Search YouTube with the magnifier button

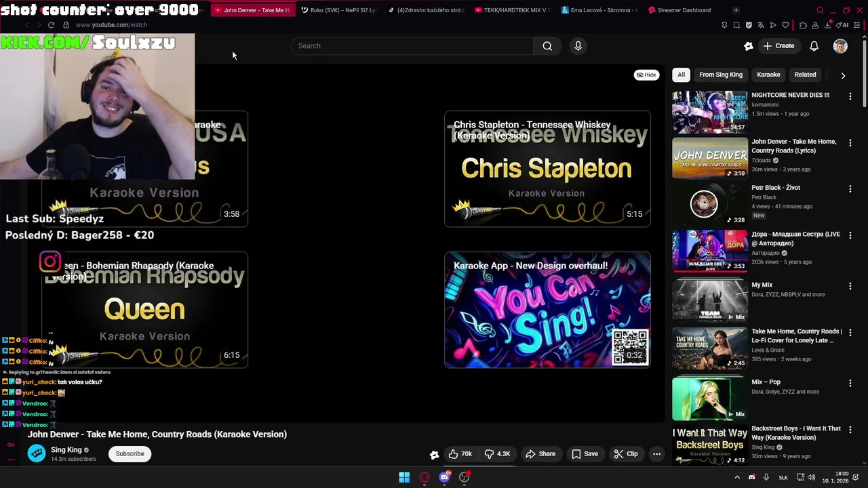pos(547,46)
